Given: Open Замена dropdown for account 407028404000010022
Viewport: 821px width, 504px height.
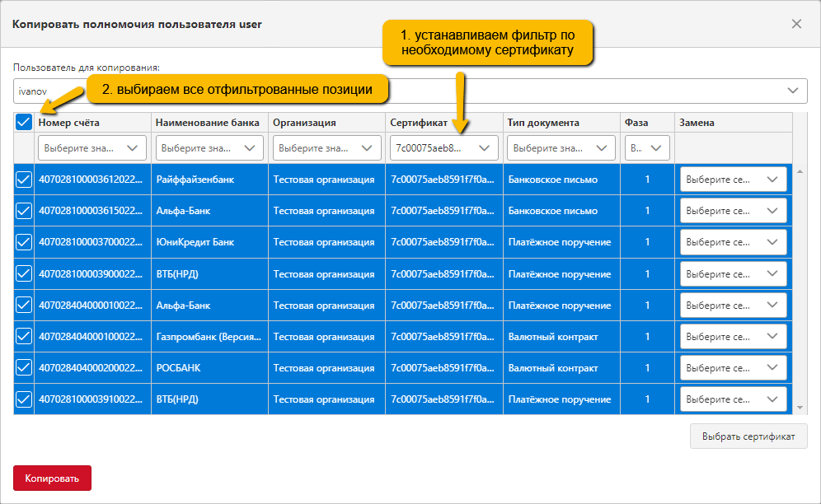Looking at the screenshot, I should 733,306.
